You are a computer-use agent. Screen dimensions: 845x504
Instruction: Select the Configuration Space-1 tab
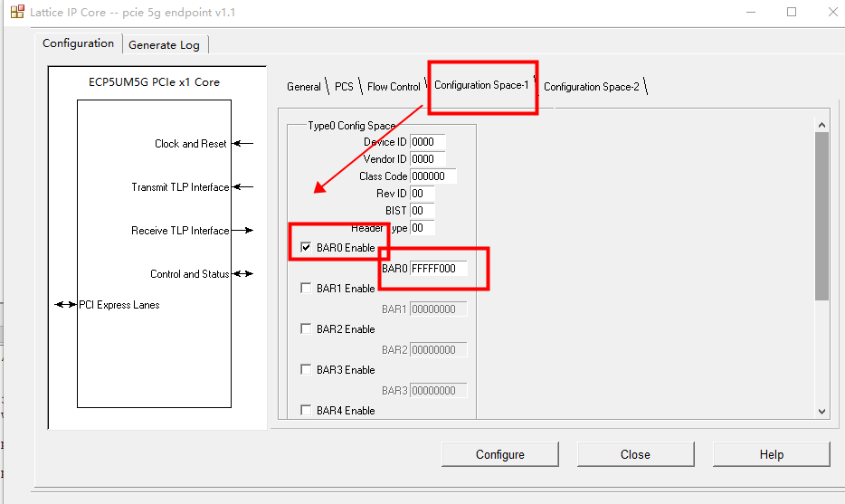(x=481, y=85)
